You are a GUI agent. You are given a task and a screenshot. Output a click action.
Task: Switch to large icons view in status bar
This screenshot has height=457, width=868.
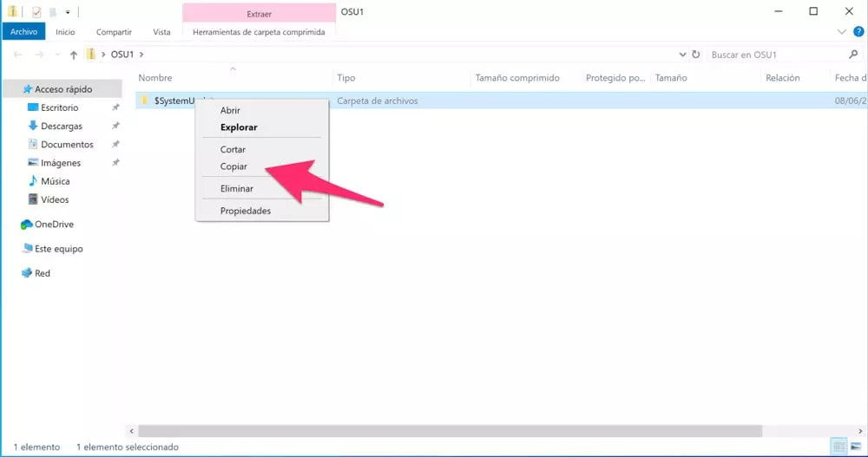coord(855,447)
